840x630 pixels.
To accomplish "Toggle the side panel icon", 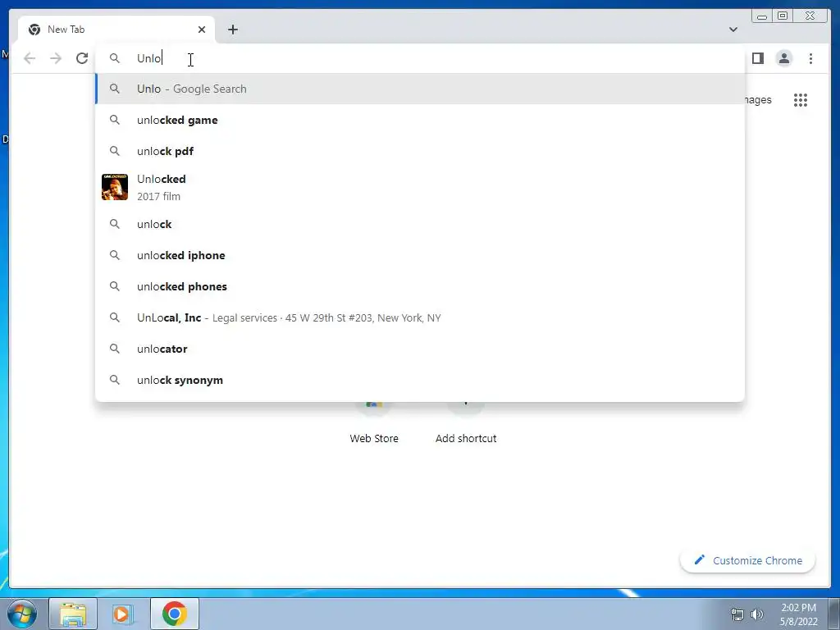I will coord(757,58).
